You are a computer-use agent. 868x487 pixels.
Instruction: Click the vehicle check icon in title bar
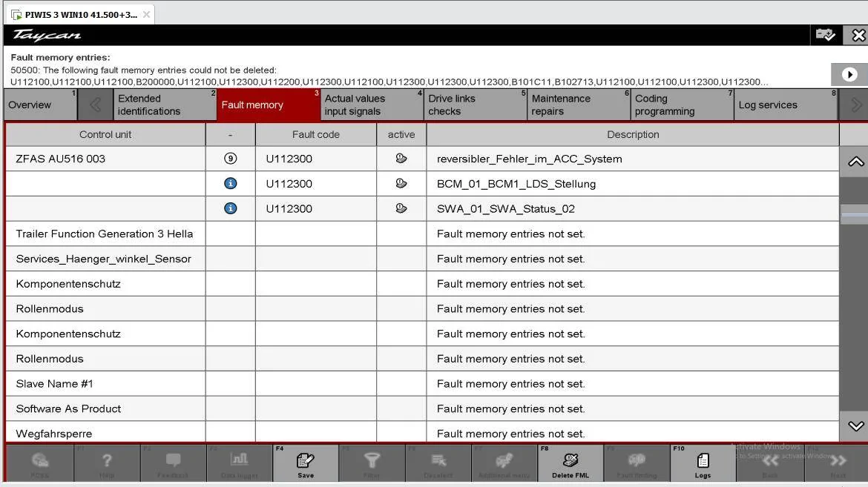point(826,35)
